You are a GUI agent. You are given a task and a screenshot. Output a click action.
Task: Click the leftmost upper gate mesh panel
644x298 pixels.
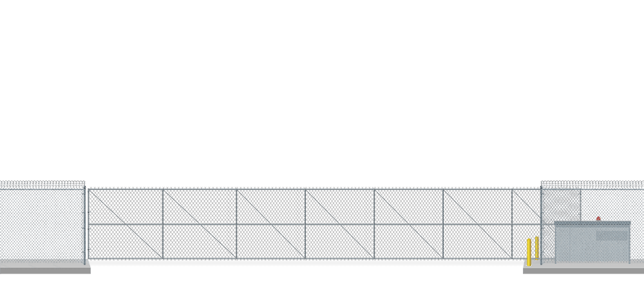(x=125, y=206)
